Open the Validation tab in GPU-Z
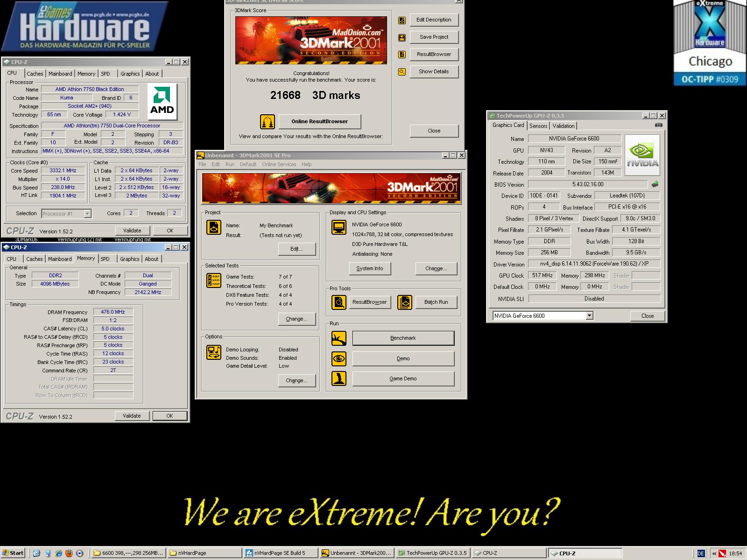 tap(564, 126)
